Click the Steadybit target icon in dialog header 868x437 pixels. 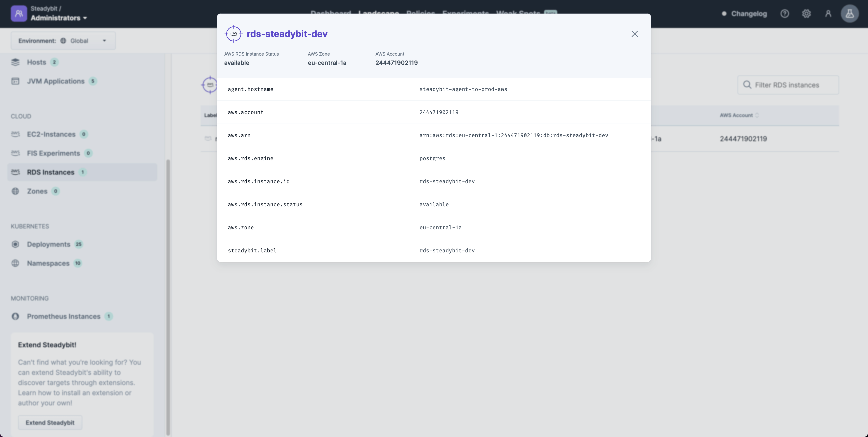(x=233, y=34)
